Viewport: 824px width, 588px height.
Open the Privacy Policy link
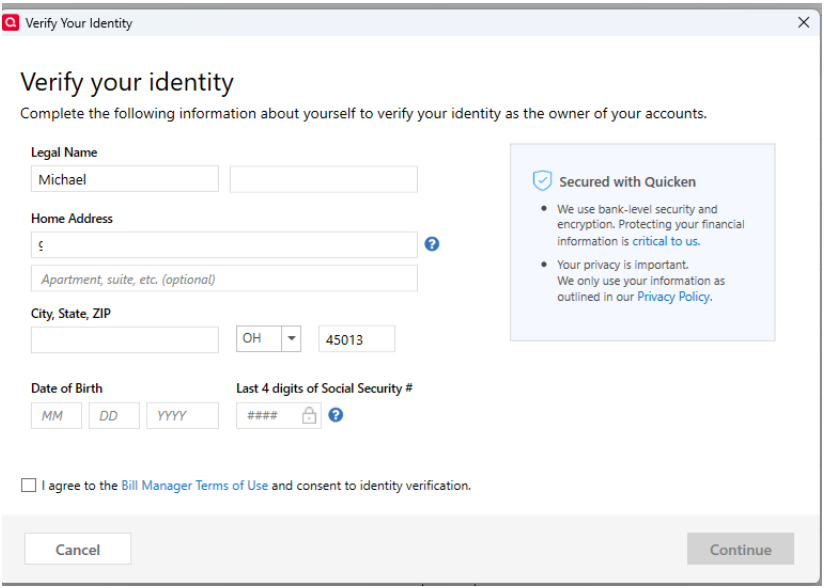click(x=673, y=297)
